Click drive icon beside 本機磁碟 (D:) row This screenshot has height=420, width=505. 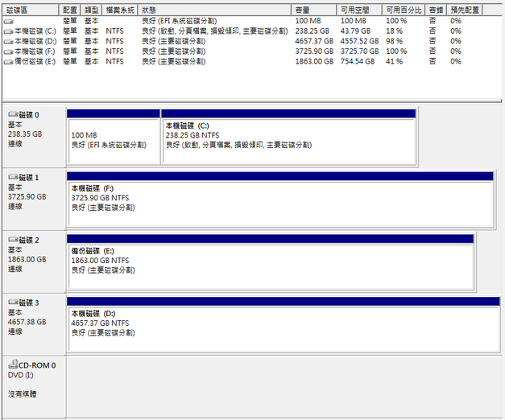(8, 42)
